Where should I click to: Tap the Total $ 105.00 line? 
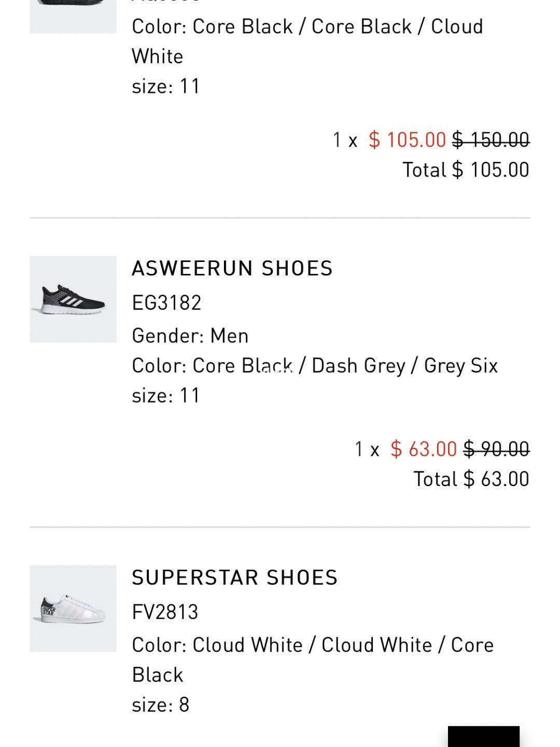[466, 170]
